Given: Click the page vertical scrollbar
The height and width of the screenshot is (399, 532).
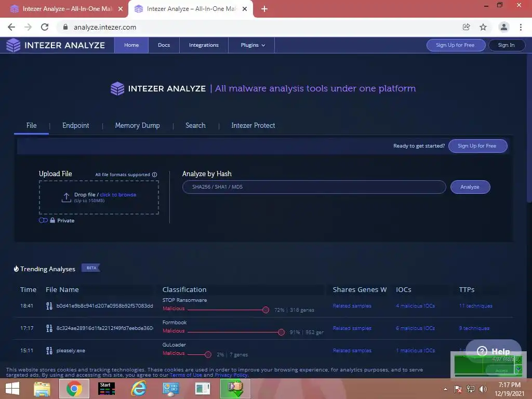Looking at the screenshot, I should point(529,128).
